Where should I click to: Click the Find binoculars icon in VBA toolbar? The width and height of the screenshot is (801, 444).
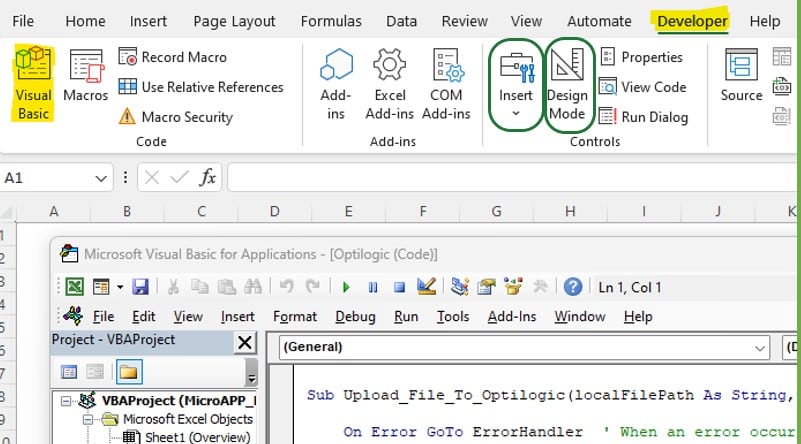coord(253,287)
